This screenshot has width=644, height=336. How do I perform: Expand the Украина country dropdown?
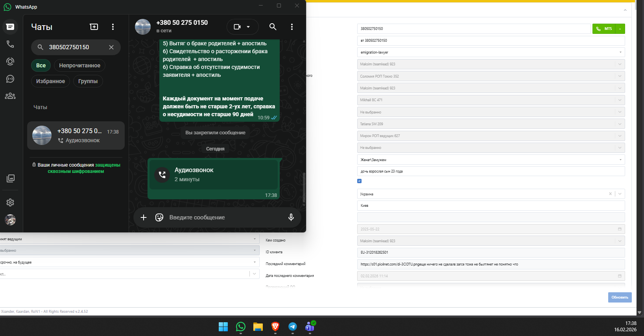click(x=620, y=194)
